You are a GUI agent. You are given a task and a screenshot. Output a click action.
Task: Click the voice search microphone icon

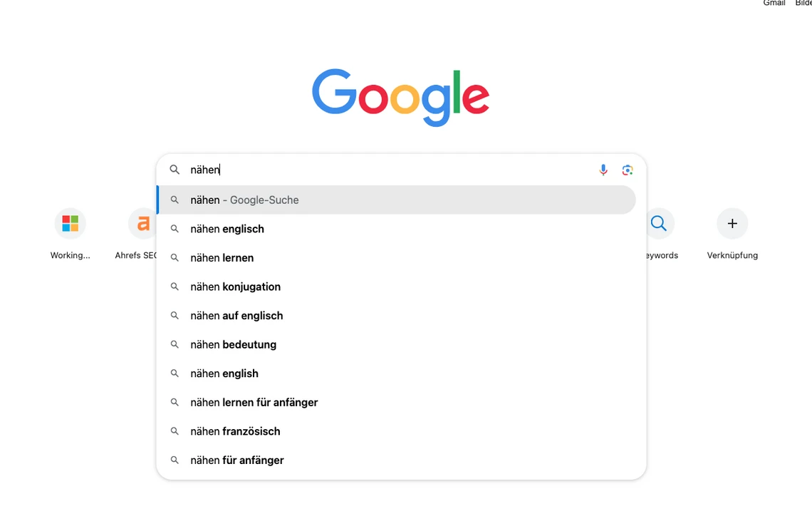pos(603,170)
